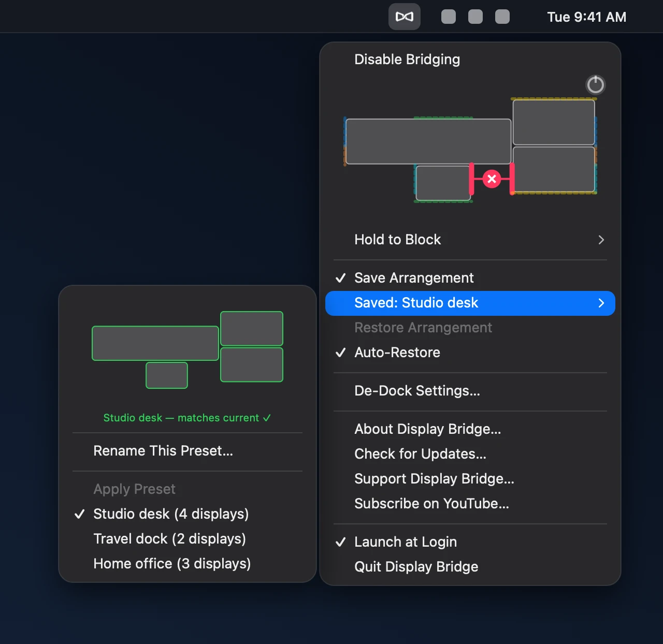Open the Saved: Studio desk submenu

470,303
